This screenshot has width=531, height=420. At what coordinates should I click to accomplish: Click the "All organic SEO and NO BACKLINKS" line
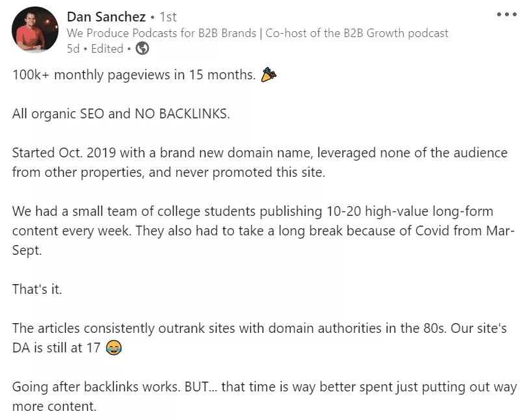coord(121,114)
